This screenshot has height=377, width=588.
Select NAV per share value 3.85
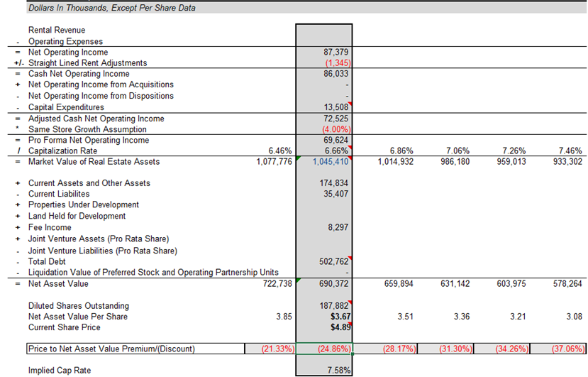click(x=284, y=317)
